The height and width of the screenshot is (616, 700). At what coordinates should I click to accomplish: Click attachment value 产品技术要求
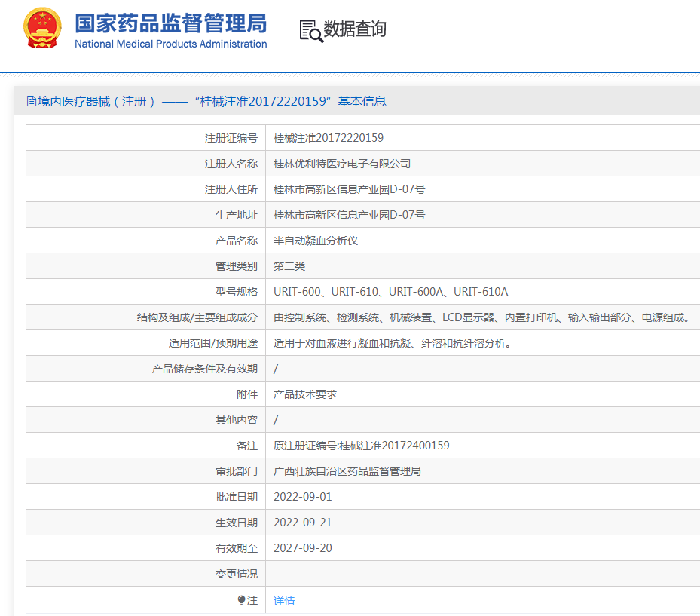305,394
